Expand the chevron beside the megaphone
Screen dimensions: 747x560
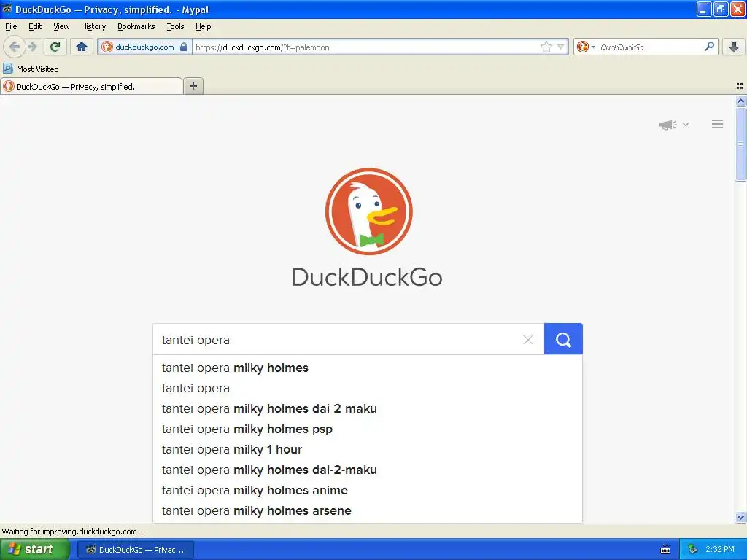(x=686, y=124)
